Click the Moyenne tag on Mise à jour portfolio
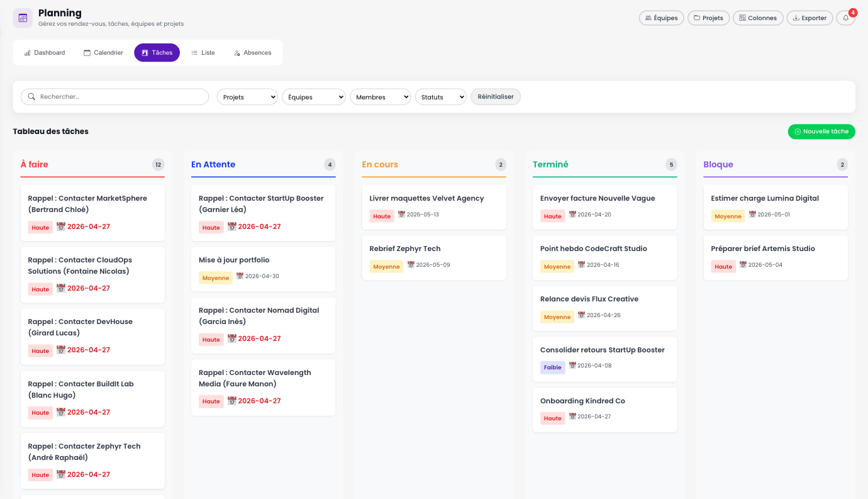Viewport: 868px width, 499px height. (x=216, y=278)
